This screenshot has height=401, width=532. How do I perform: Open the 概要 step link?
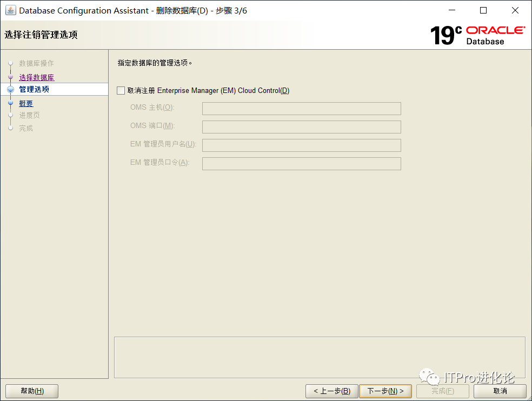coord(26,103)
